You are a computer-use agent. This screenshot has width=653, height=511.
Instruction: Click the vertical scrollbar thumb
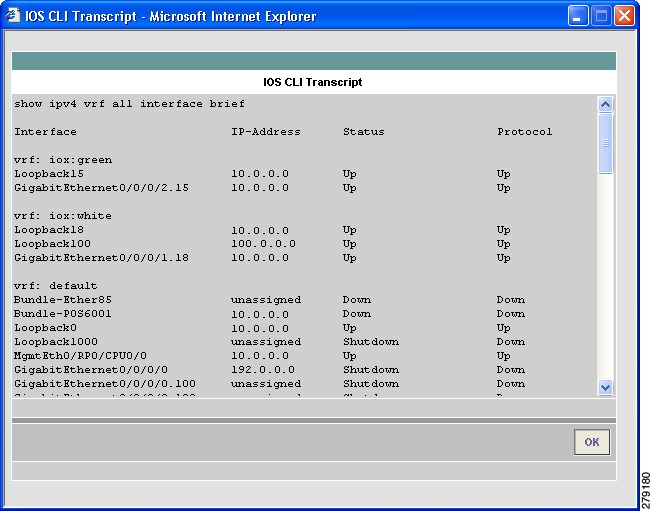(606, 143)
